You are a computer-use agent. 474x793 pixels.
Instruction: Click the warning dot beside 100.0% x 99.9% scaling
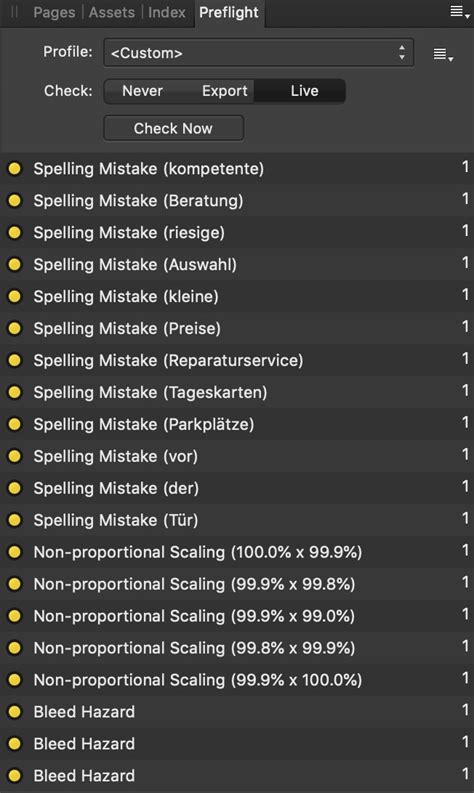(x=15, y=552)
